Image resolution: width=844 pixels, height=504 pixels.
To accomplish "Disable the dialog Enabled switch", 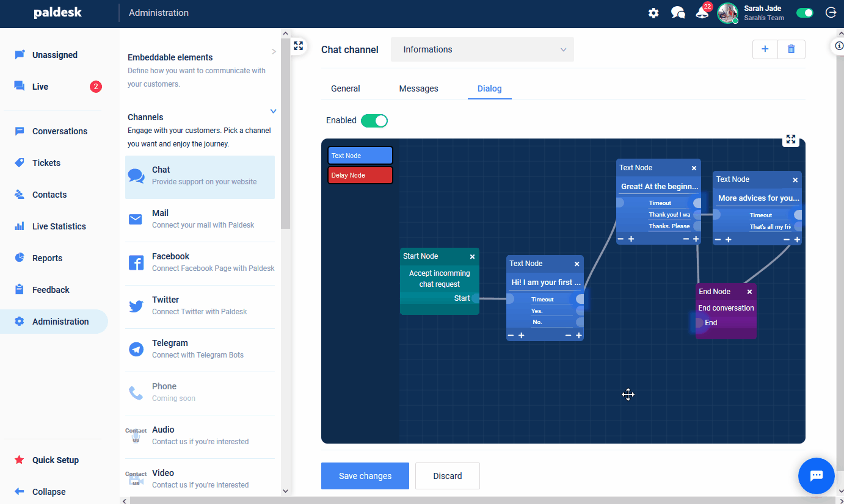I will point(374,120).
